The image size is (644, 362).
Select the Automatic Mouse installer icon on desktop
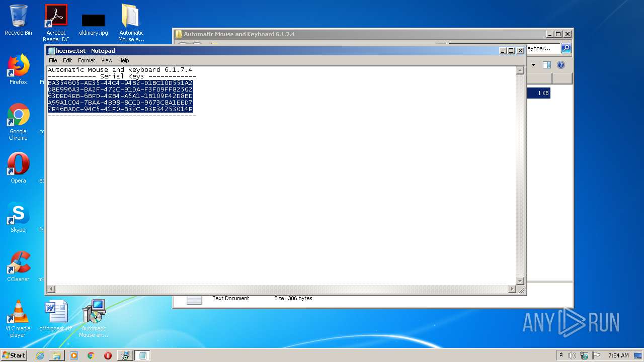pos(94,319)
